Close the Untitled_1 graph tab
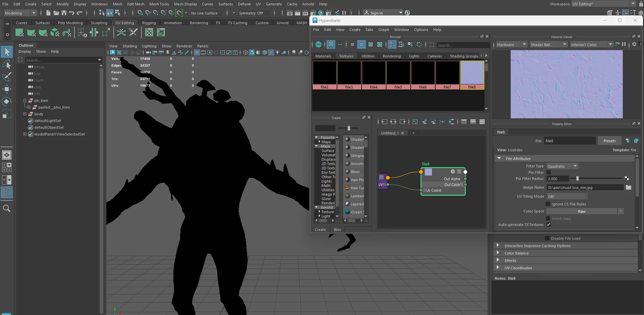This screenshot has height=315, width=644. [403, 133]
